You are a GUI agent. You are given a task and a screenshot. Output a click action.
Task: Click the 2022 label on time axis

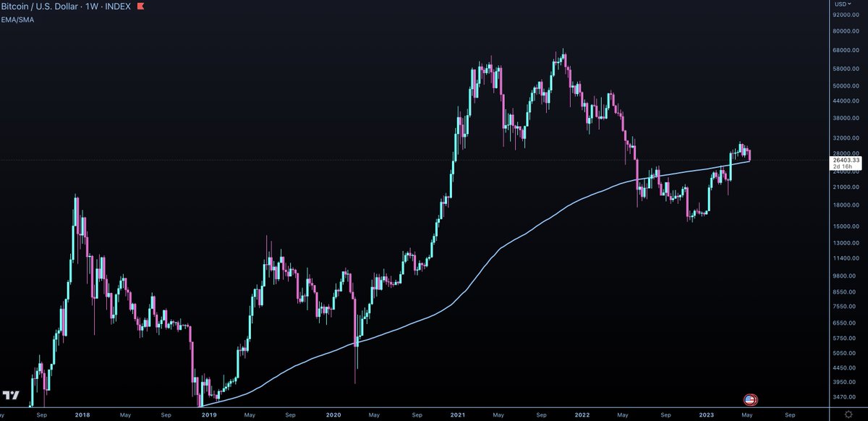pyautogui.click(x=581, y=415)
